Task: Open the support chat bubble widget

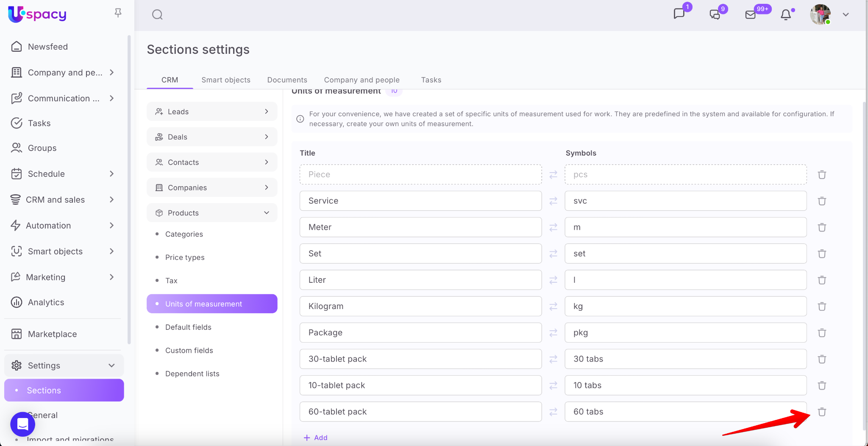Action: point(22,424)
